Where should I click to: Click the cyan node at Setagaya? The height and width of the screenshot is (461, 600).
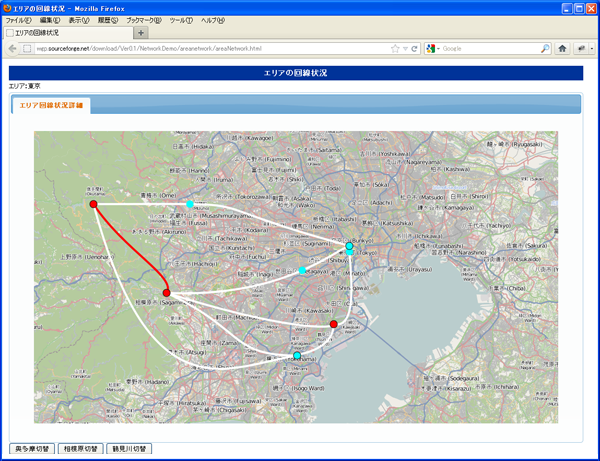pos(302,270)
